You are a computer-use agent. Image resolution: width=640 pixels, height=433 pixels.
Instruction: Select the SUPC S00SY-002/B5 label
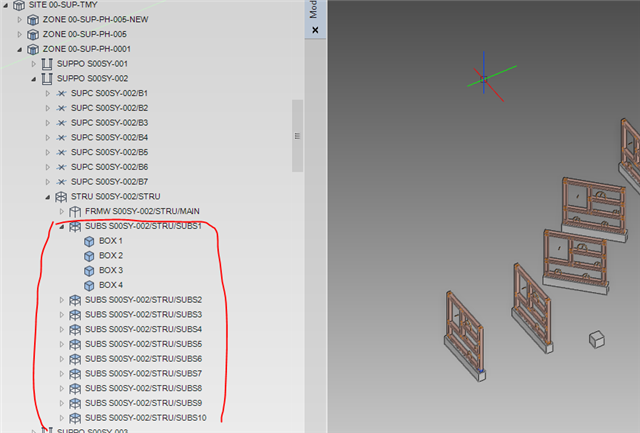click(x=109, y=152)
